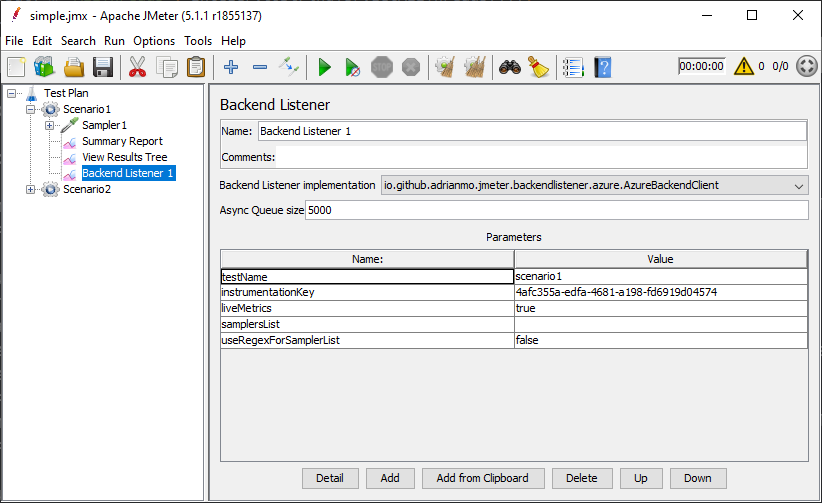Image resolution: width=822 pixels, height=503 pixels.
Task: Collapse the Test Plan tree node
Action: pyautogui.click(x=12, y=93)
